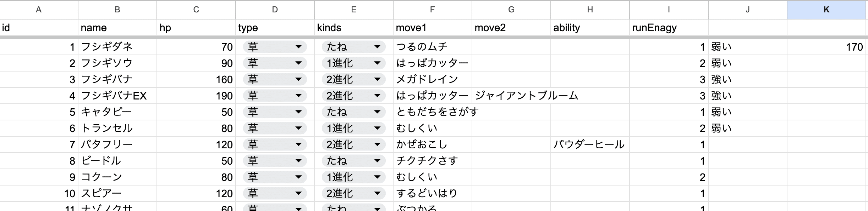Click the name cell コクーン
This screenshot has width=868, height=211.
pos(117,177)
